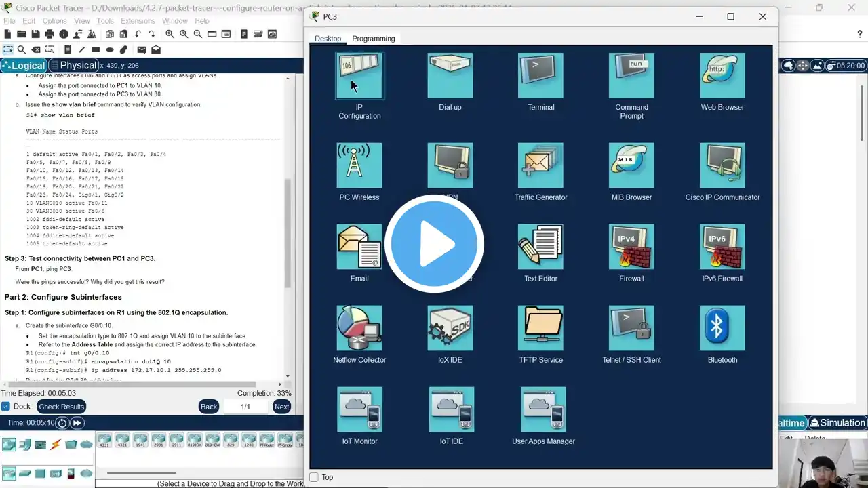Click the Fast Forward Time button

77,423
